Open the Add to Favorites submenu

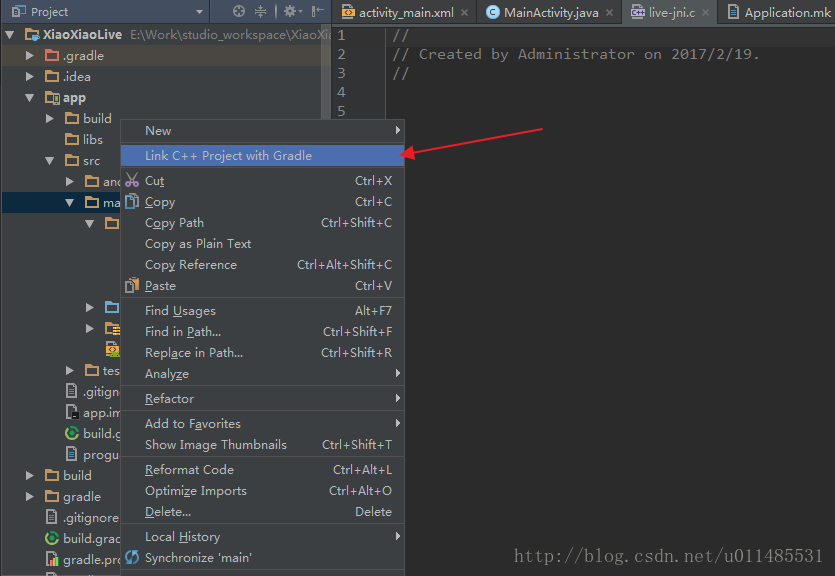[263, 424]
